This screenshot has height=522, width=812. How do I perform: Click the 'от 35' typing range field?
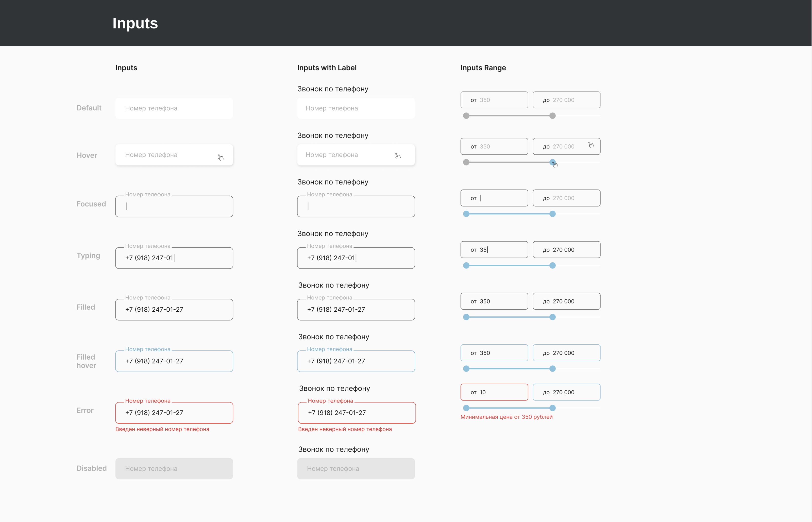494,250
